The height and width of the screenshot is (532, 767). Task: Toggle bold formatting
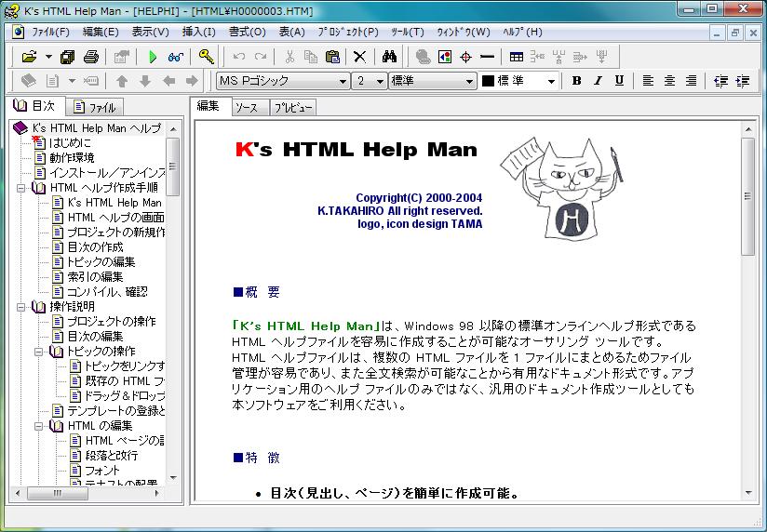click(x=576, y=81)
